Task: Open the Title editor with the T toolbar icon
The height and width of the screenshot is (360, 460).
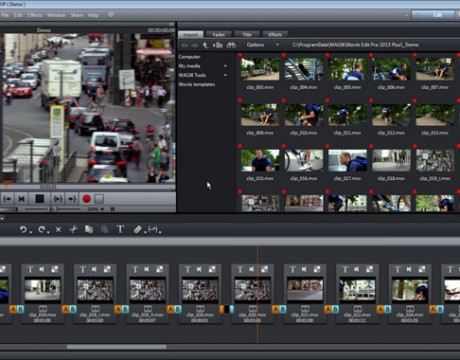Action: point(120,229)
